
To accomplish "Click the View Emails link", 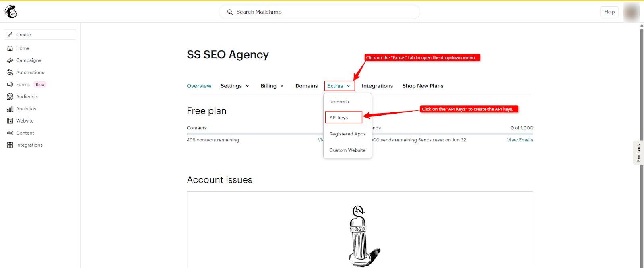I will 520,140.
